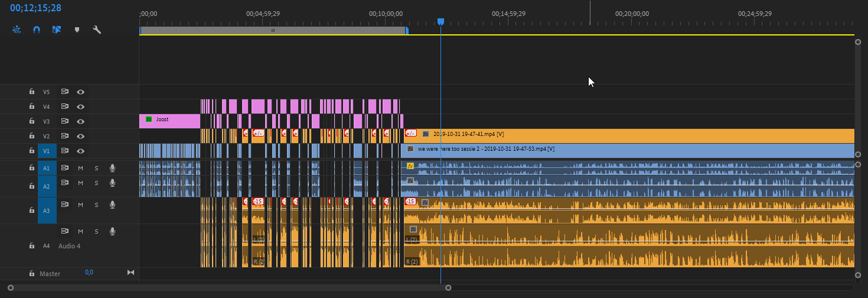The image size is (868, 298).
Task: Mute audio track A2
Action: coord(81,186)
